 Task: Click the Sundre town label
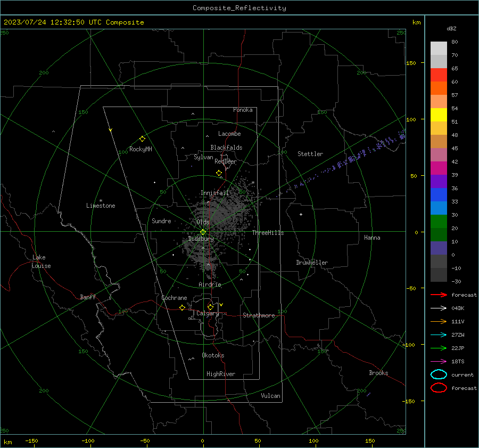[161, 221]
